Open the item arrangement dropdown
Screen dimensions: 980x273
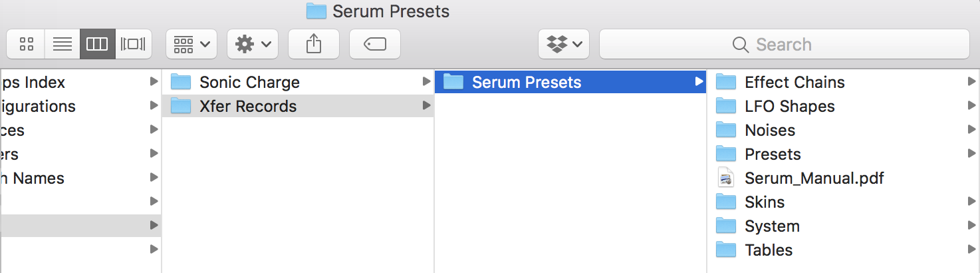point(191,45)
